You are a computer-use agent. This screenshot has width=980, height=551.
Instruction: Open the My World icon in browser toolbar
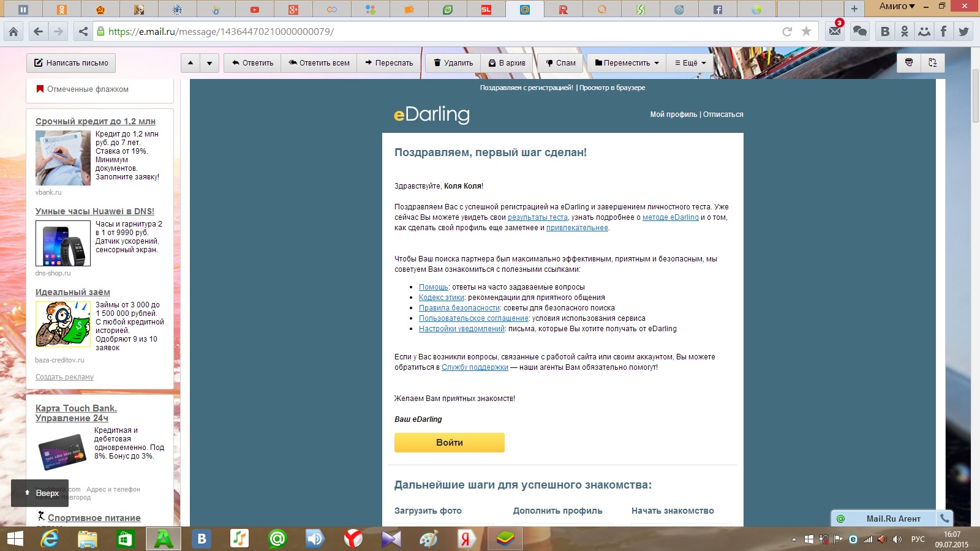point(924,31)
